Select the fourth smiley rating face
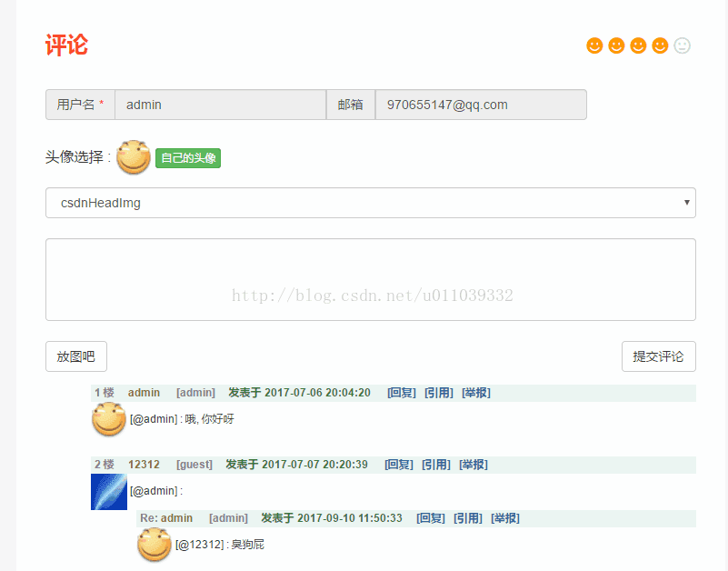Screen dimensions: 728x571 click(660, 45)
